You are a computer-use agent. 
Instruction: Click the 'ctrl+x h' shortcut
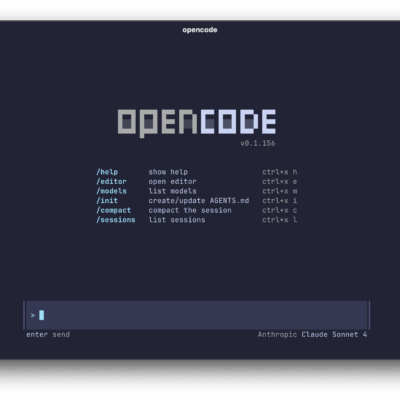(280, 172)
